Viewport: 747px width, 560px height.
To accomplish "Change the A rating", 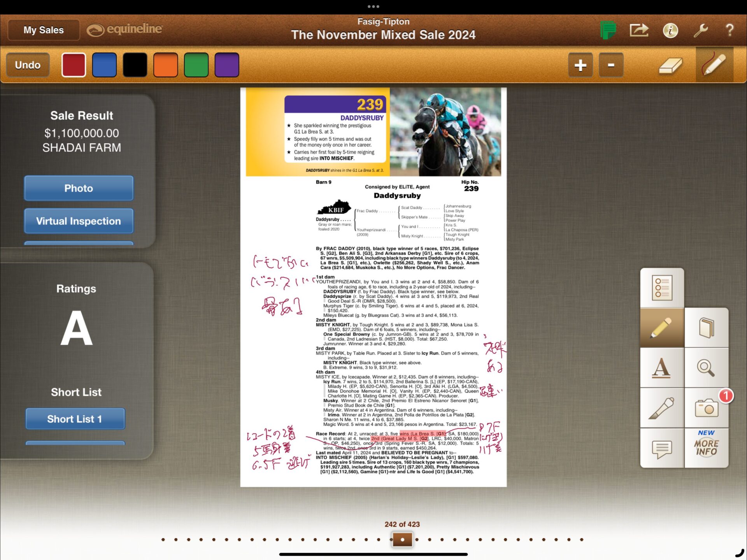I will click(77, 328).
